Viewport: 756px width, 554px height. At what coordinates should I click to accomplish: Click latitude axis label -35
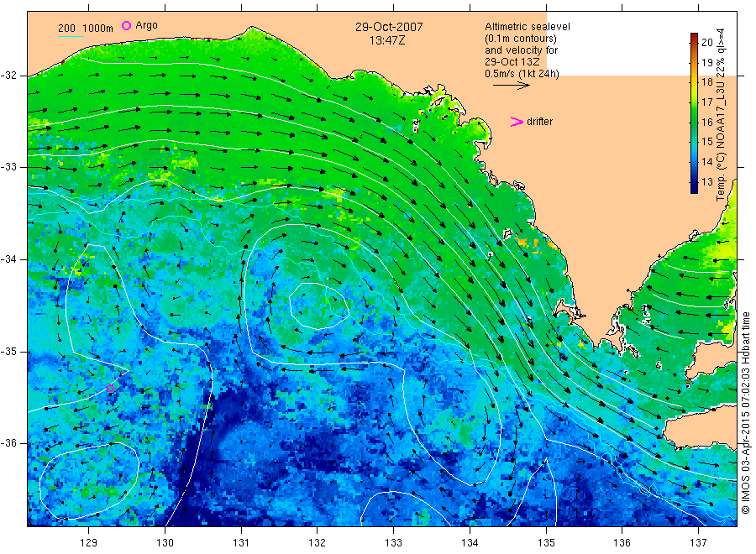8,352
